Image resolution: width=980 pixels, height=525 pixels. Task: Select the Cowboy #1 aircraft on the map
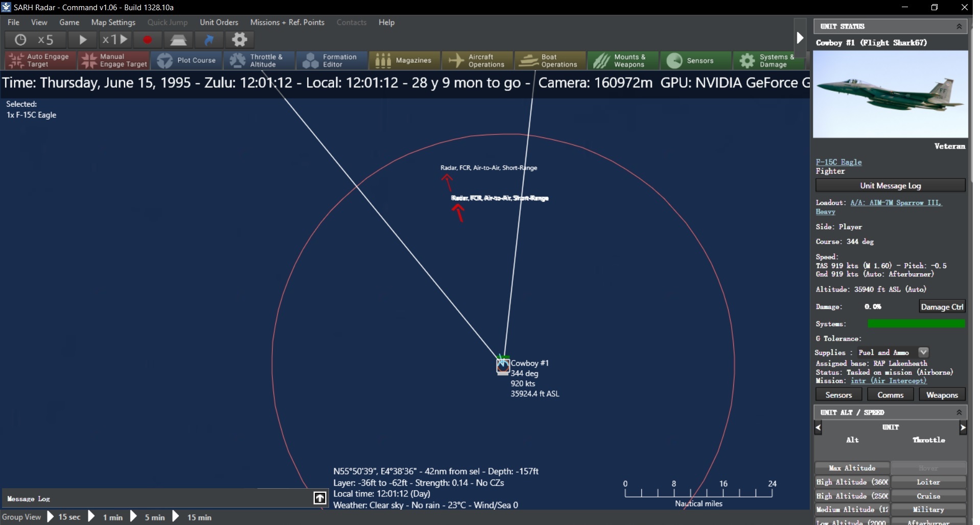[503, 366]
